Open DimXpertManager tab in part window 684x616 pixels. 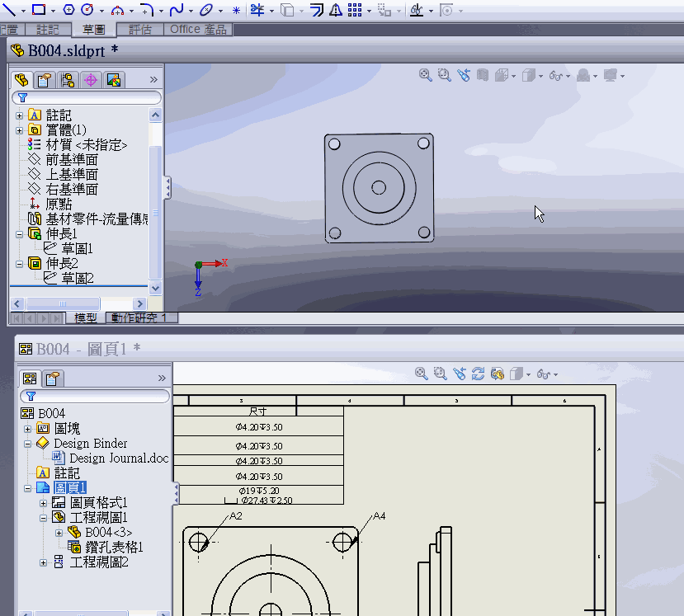click(91, 80)
